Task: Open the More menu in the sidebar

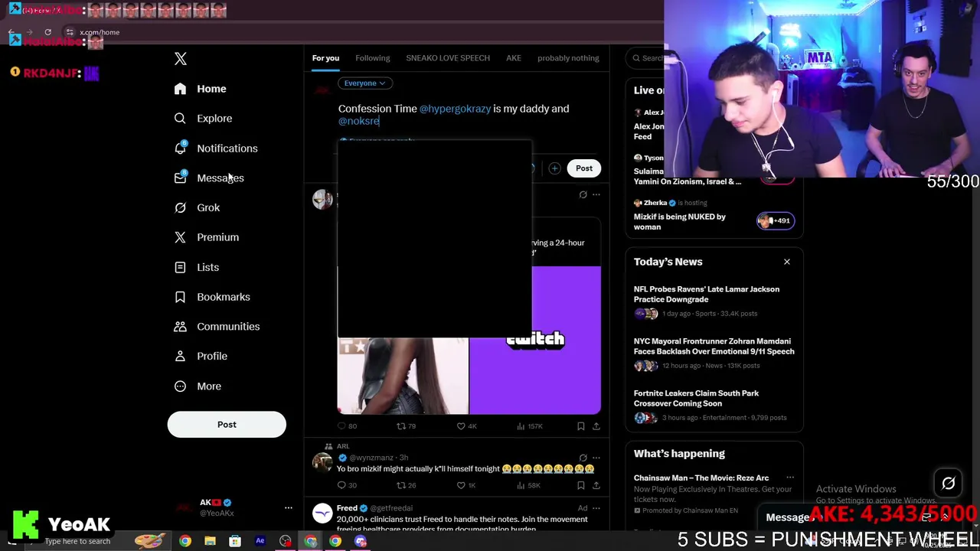Action: click(197, 386)
